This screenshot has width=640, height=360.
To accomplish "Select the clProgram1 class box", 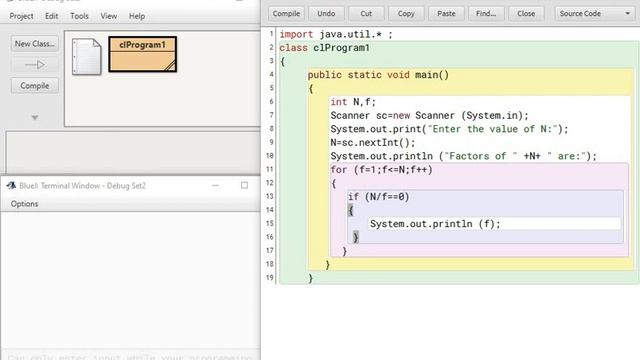I will (x=142, y=54).
